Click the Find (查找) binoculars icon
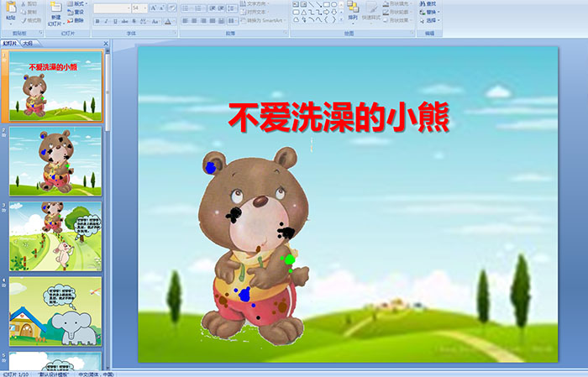Viewport: 588px width, 377px height. click(422, 3)
